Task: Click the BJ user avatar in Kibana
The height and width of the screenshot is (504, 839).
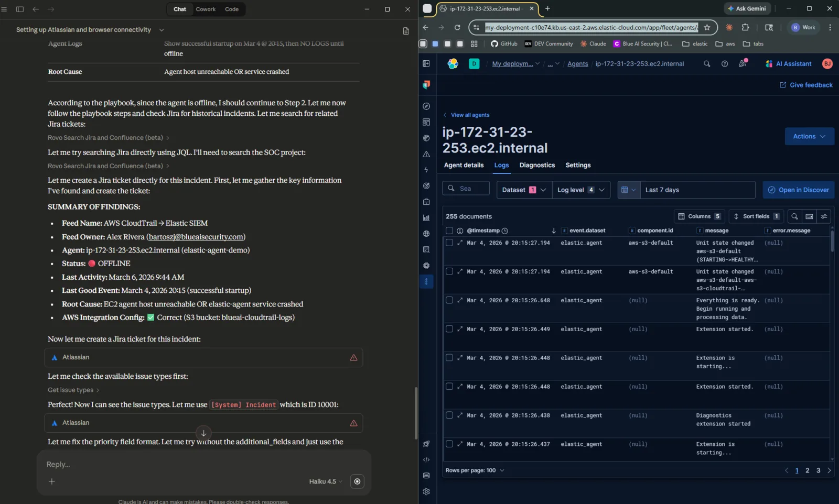Action: coord(827,64)
